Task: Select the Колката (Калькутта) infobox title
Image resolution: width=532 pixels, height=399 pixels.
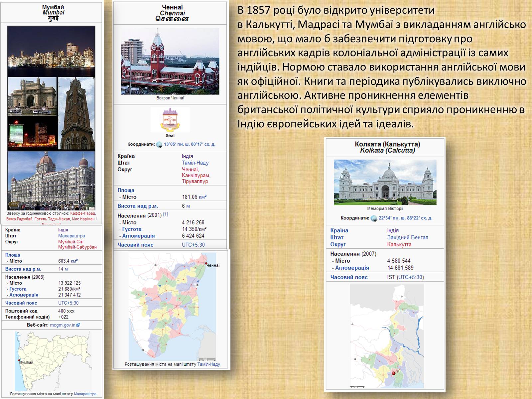Action: 387,144
